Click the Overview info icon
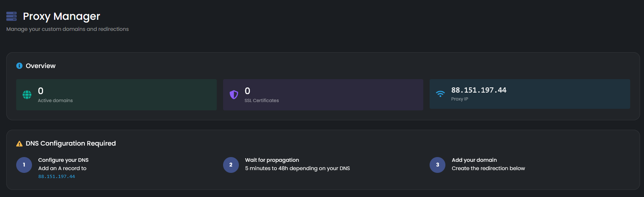This screenshot has height=197, width=644. [x=19, y=66]
